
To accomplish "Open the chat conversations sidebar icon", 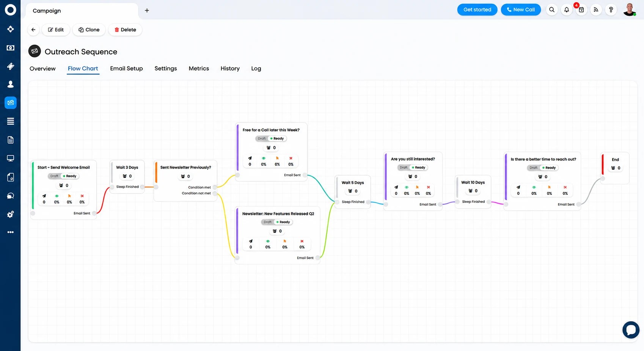I will pyautogui.click(x=10, y=196).
